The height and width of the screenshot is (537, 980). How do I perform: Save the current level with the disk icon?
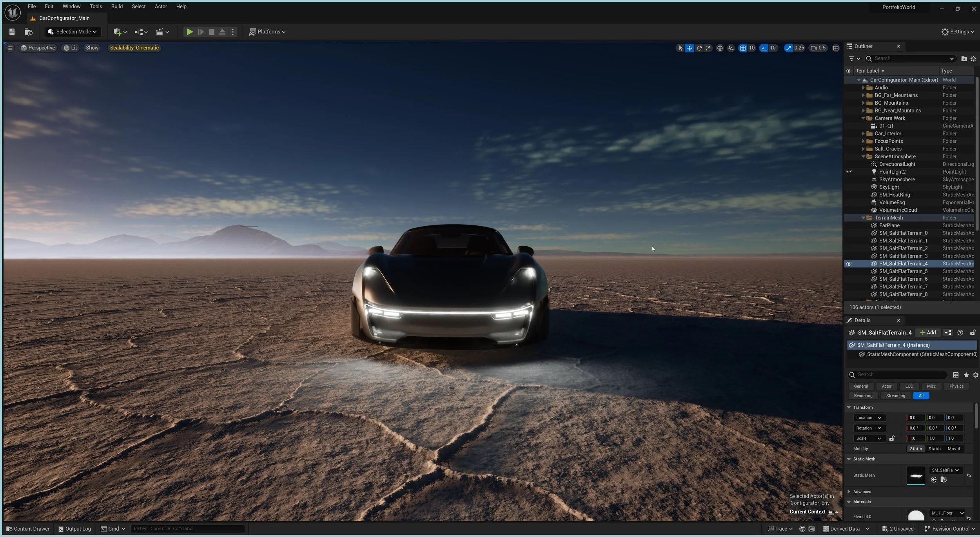pyautogui.click(x=12, y=32)
